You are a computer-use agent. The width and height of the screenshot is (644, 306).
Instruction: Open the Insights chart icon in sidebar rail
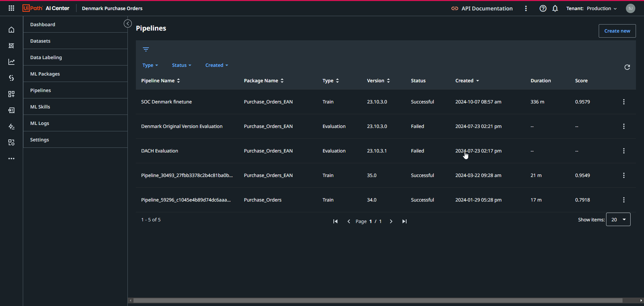(11, 62)
